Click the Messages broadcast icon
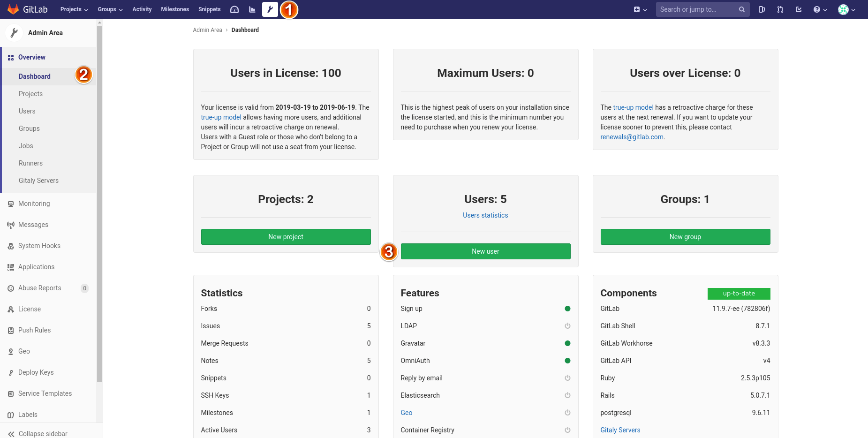Viewport: 868px width, 438px height. click(11, 225)
